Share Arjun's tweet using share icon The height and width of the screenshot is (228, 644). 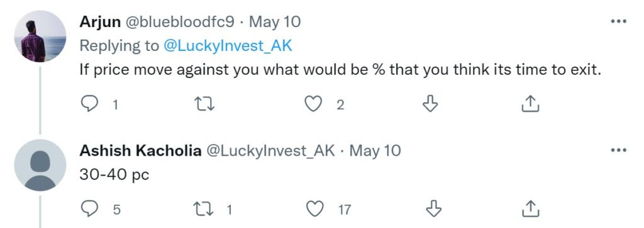pos(530,104)
